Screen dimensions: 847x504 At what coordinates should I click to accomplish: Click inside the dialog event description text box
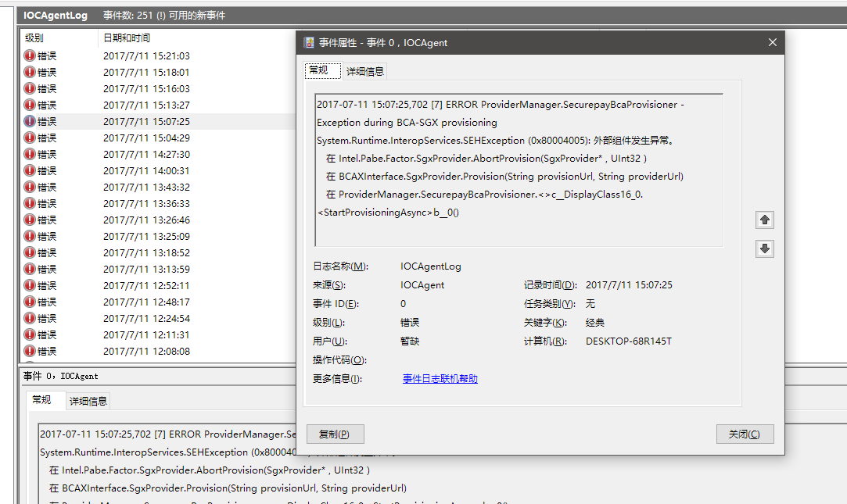pos(519,170)
